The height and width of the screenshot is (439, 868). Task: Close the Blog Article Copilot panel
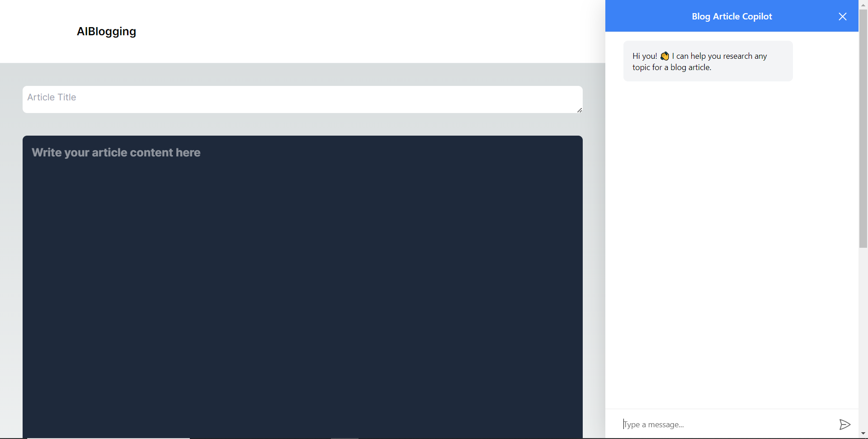843,16
